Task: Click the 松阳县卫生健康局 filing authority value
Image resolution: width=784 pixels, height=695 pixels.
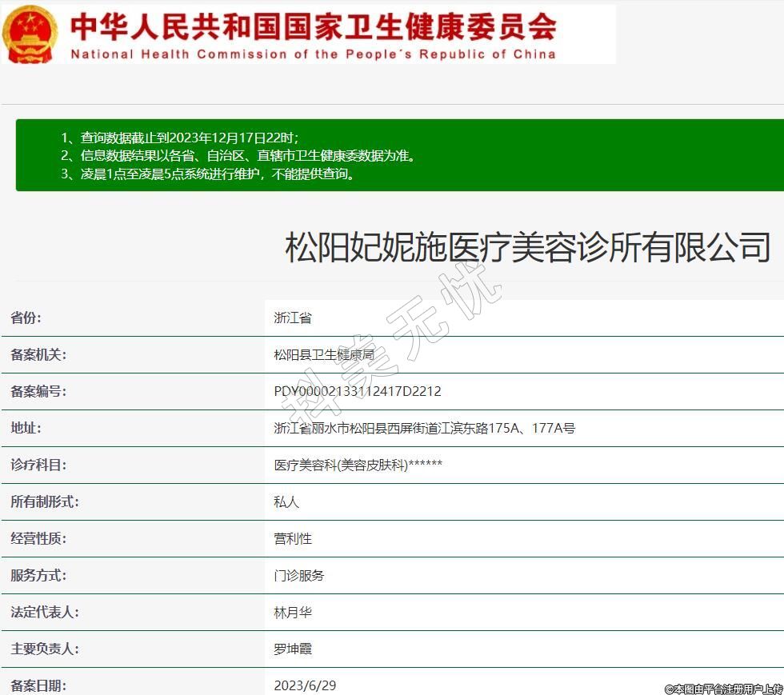Action: [x=324, y=355]
